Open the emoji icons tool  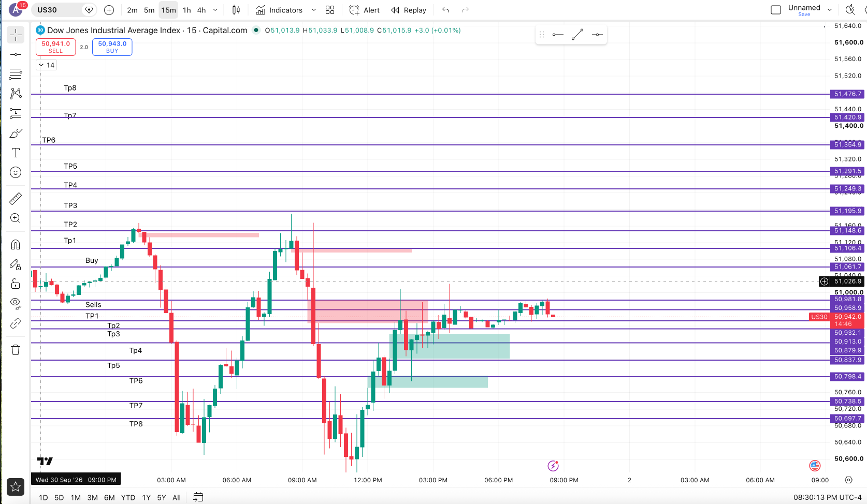tap(16, 172)
